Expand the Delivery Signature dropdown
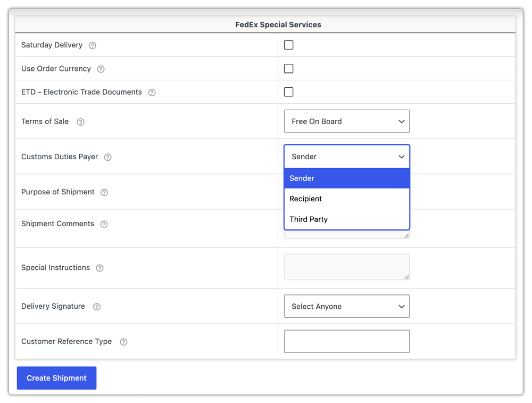This screenshot has width=532, height=403. tap(347, 306)
